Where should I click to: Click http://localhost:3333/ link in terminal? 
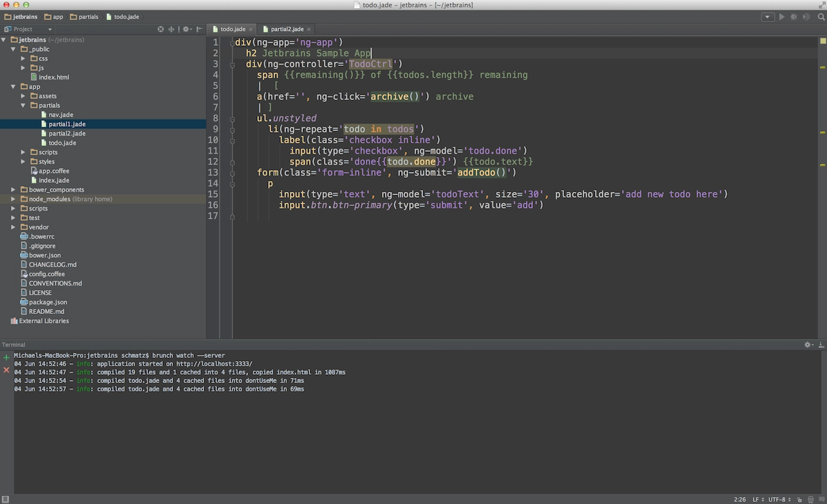click(x=214, y=364)
